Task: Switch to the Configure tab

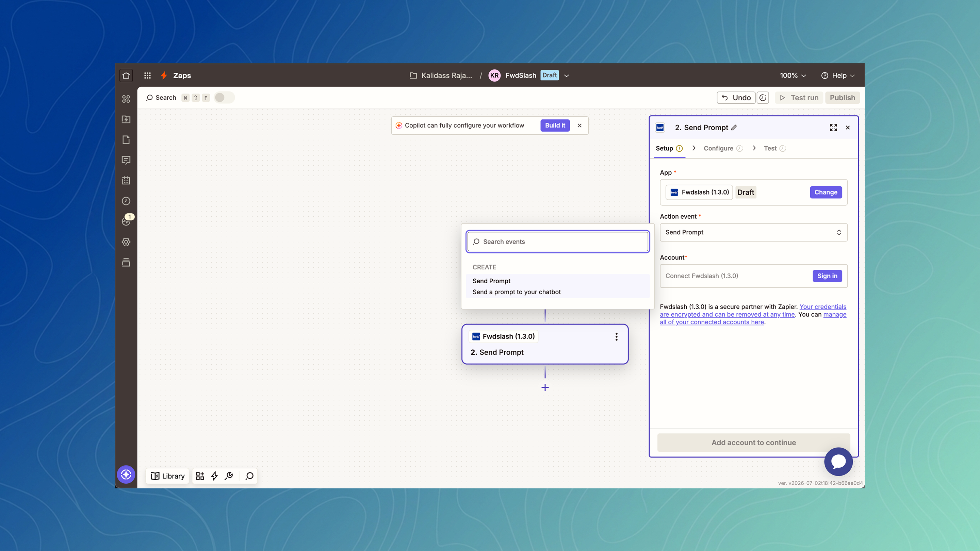Action: (723, 148)
